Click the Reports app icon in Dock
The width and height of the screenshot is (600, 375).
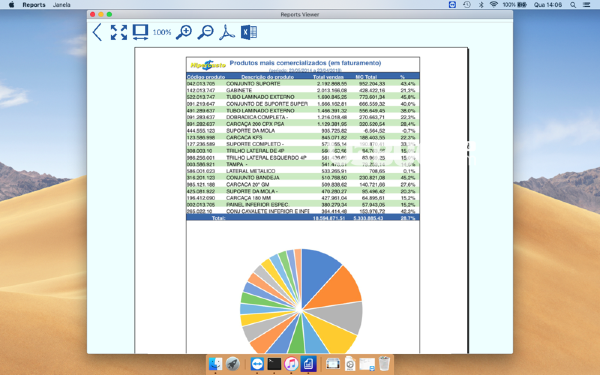pos(308,364)
